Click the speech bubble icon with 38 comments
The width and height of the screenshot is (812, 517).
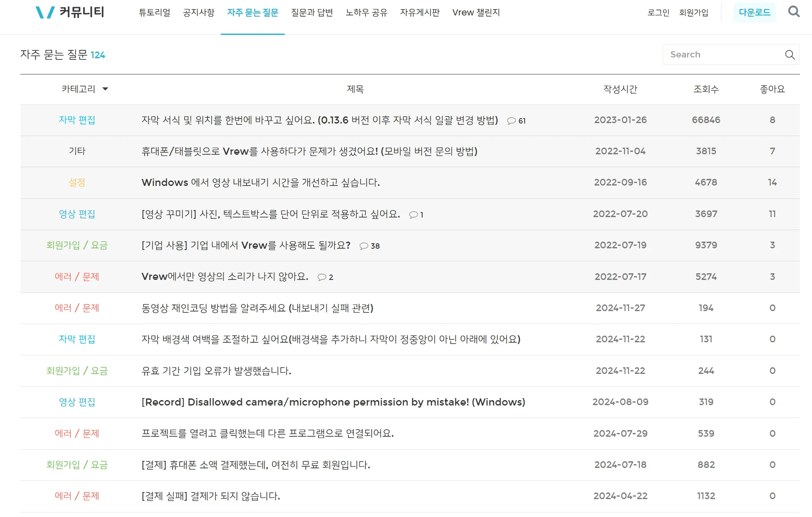[x=363, y=246]
